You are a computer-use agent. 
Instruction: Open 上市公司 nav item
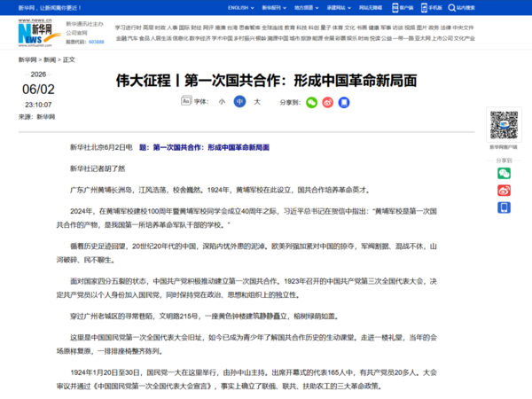442,38
